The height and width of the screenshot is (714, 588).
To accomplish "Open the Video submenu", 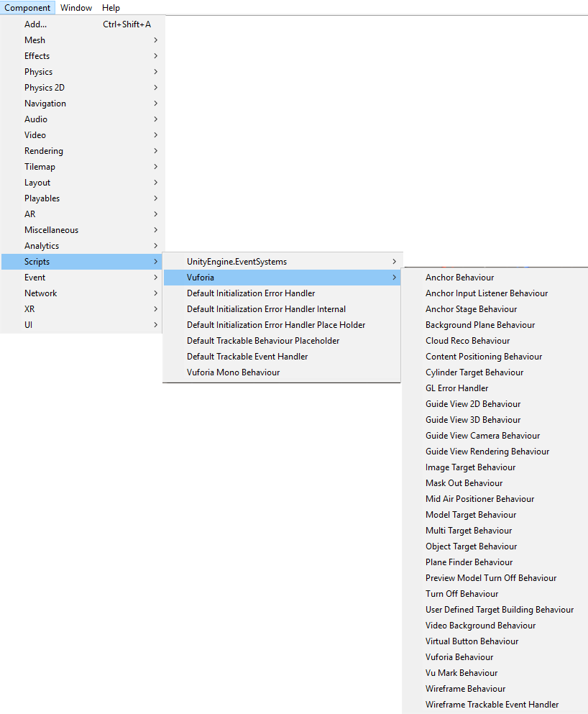I will [x=82, y=135].
